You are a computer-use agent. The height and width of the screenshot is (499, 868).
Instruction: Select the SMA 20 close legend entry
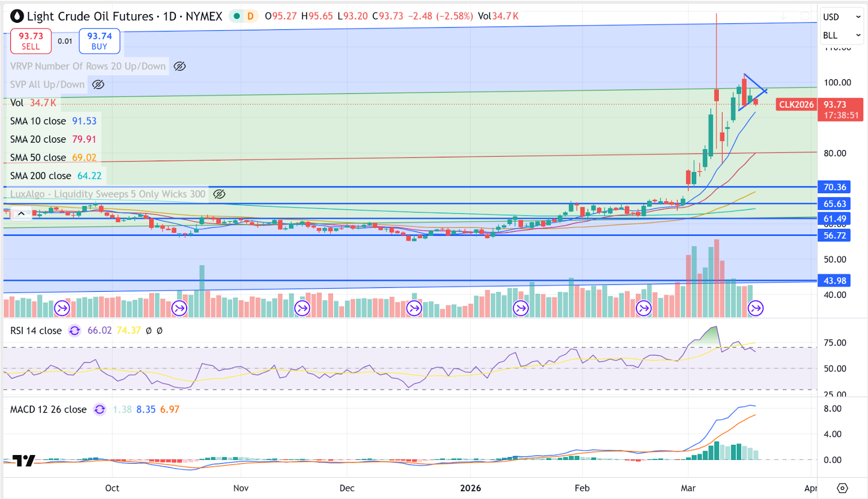[53, 139]
